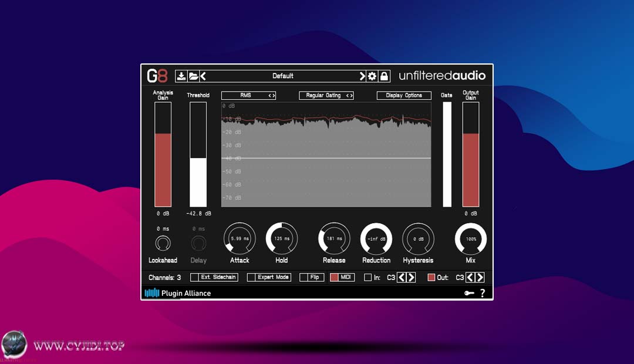The width and height of the screenshot is (634, 364).
Task: Enable the MIDI In checkbox
Action: [x=367, y=278]
